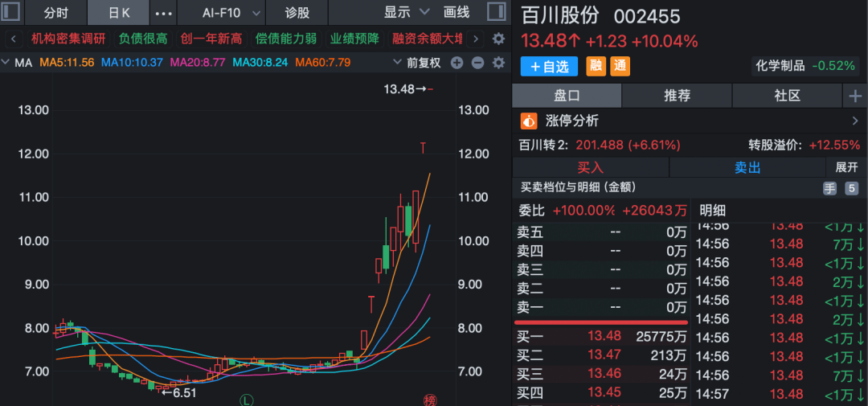Add a new panel tab with plus
The width and height of the screenshot is (868, 406).
(x=855, y=96)
